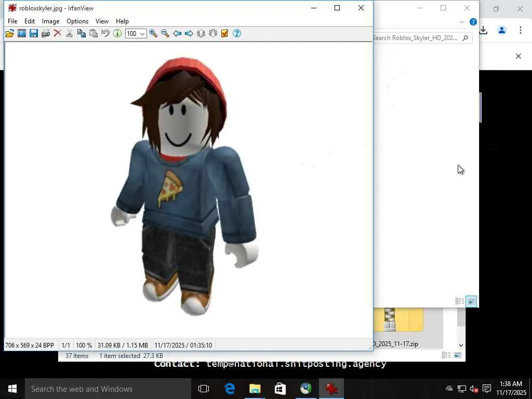Image resolution: width=532 pixels, height=399 pixels.
Task: Switch to IrfanView taskbar button
Action: 331,389
